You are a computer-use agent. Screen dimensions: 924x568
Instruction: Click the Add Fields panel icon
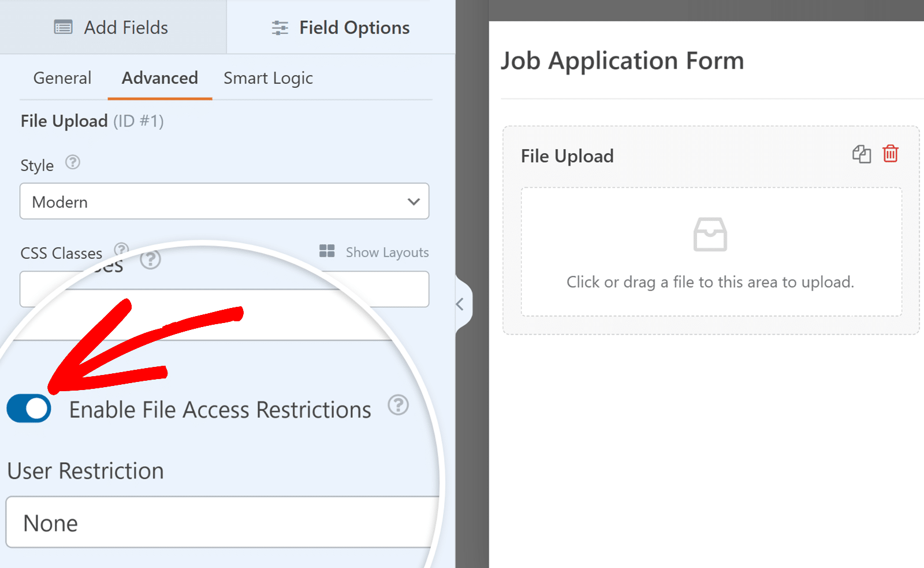(63, 27)
